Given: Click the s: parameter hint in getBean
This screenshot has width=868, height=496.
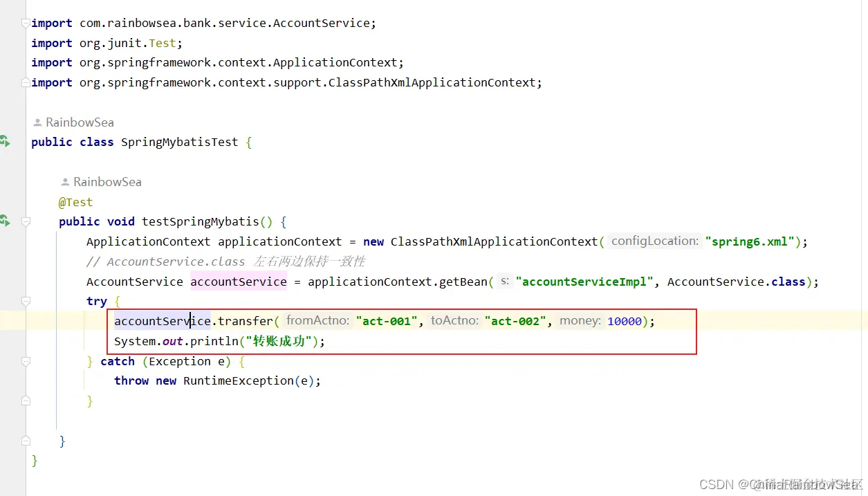Looking at the screenshot, I should click(504, 282).
